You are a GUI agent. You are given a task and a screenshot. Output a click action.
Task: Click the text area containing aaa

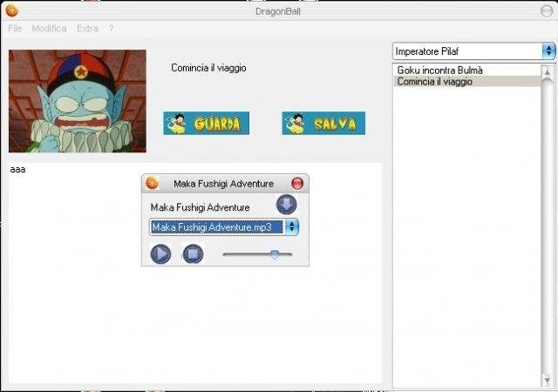(195, 274)
